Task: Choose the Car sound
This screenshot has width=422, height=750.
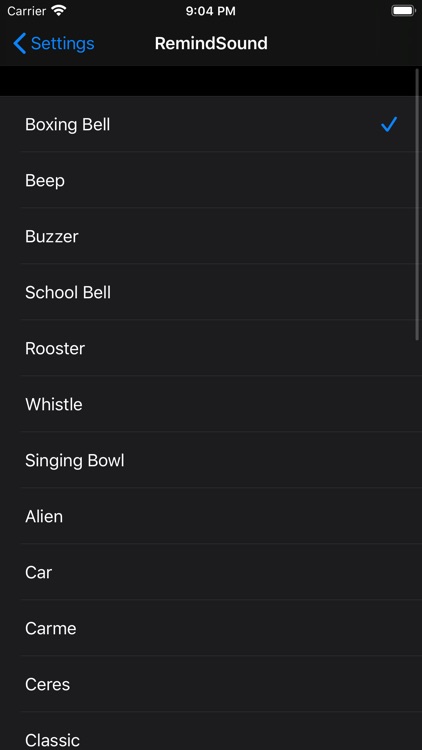Action: click(x=211, y=572)
